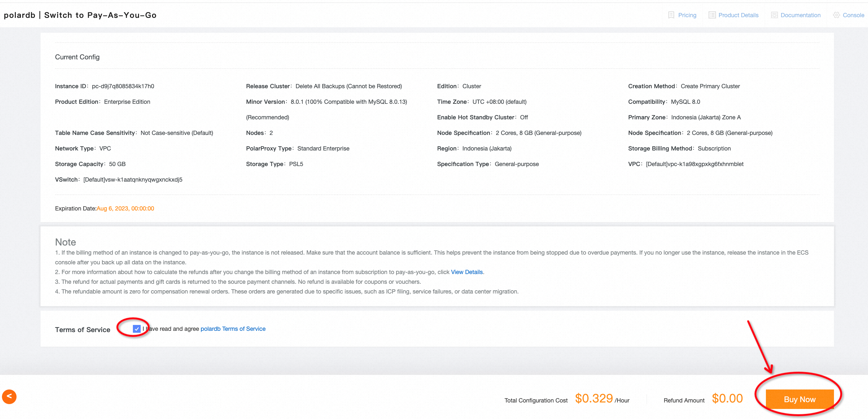
Task: Click the orange back arrow button
Action: (x=9, y=396)
